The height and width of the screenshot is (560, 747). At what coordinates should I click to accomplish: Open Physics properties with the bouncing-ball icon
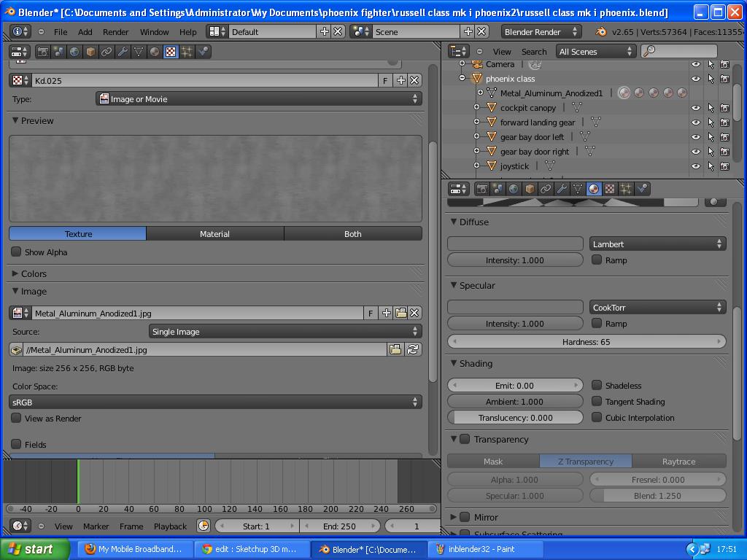point(640,189)
